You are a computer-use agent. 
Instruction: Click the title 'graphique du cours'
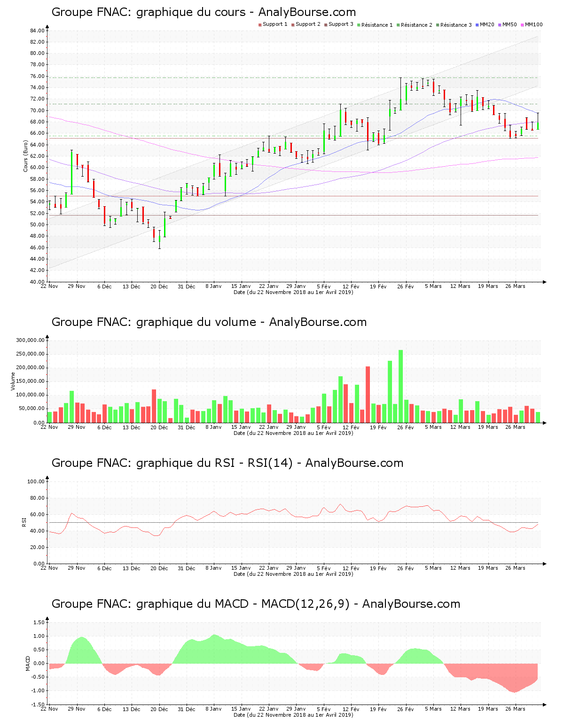point(191,12)
